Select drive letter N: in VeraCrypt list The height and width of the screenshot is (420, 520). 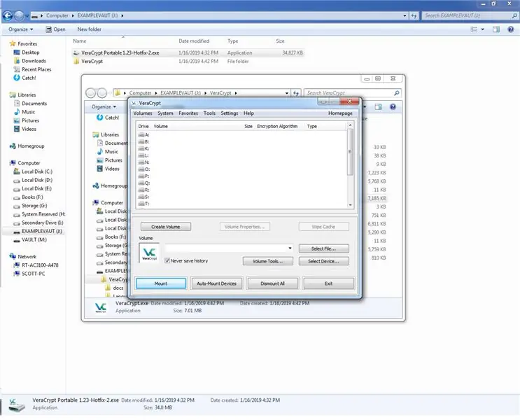tap(144, 162)
